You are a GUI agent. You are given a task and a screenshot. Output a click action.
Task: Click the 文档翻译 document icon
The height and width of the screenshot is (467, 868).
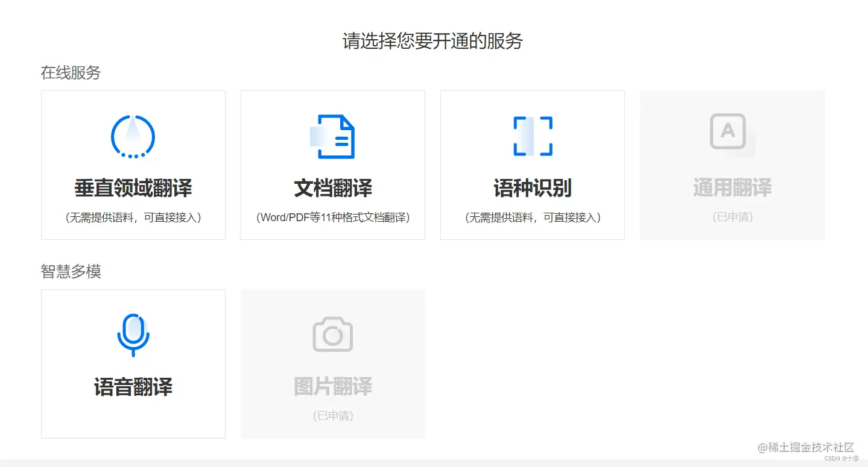coord(332,136)
